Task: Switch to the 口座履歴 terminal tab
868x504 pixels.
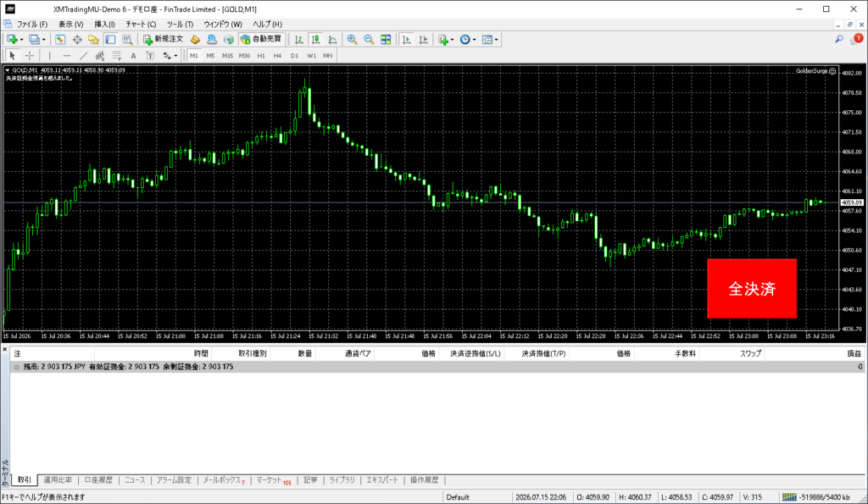Action: coord(98,480)
